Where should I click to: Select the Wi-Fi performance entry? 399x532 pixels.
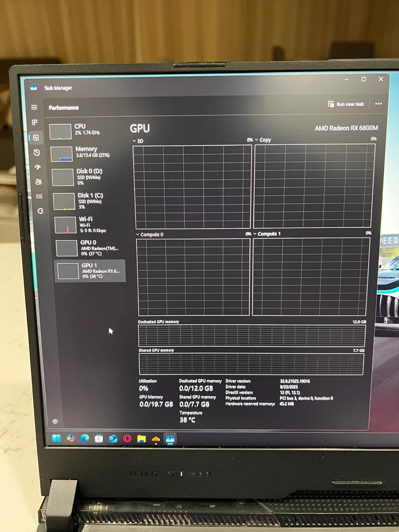[x=89, y=225]
